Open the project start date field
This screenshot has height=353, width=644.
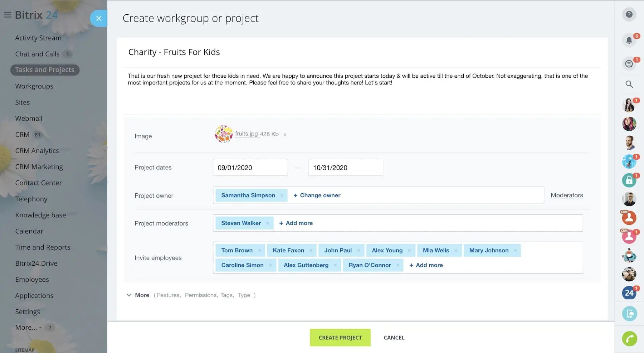(250, 168)
